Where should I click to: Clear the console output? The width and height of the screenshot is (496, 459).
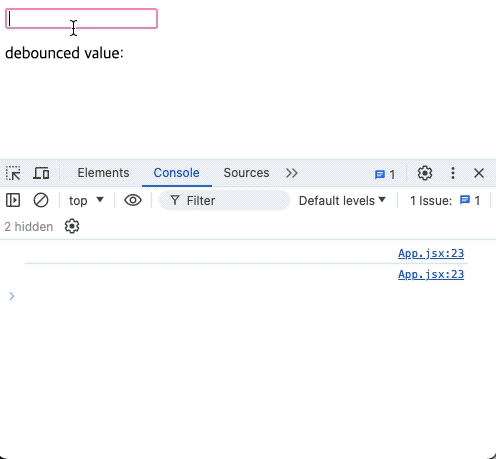coord(41,200)
